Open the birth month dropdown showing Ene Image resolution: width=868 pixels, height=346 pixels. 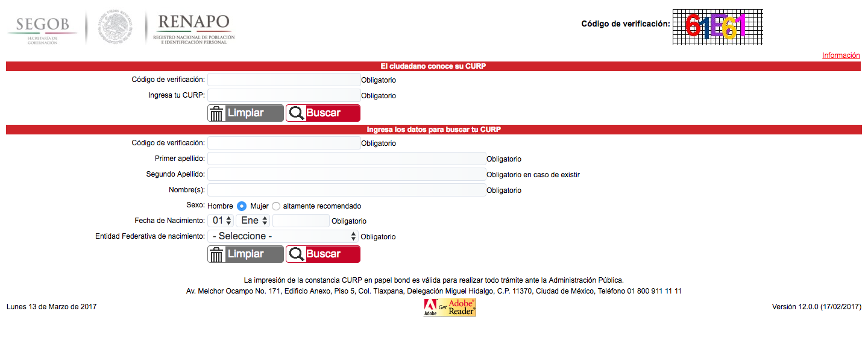tap(253, 221)
